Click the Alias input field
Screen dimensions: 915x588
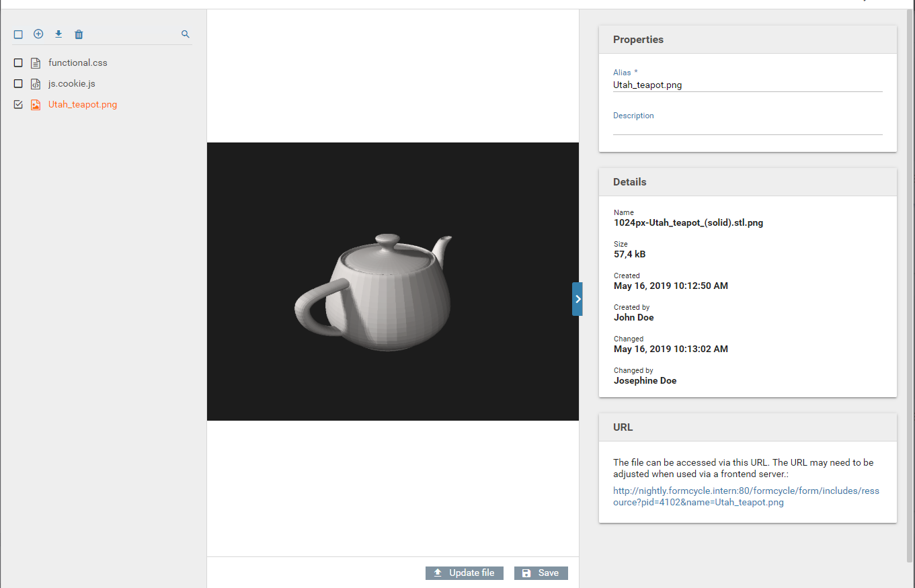click(x=747, y=85)
